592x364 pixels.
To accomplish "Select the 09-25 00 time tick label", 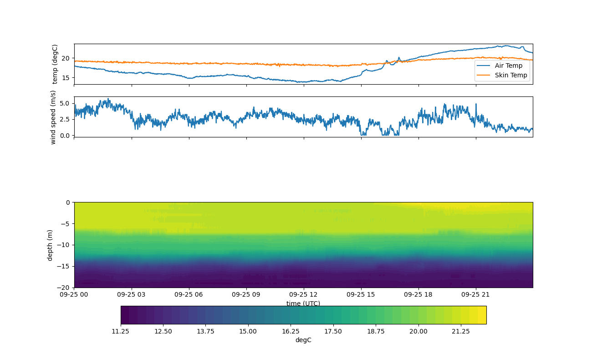I will [74, 294].
